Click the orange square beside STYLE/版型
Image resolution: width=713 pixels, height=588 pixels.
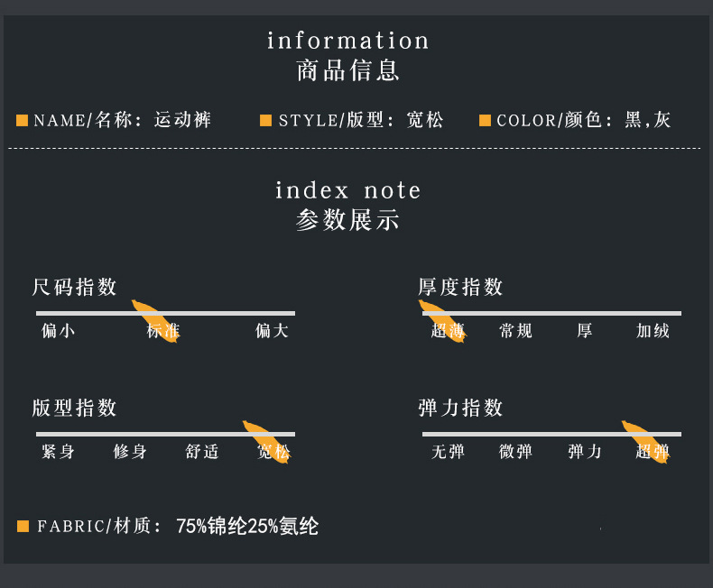pyautogui.click(x=265, y=120)
